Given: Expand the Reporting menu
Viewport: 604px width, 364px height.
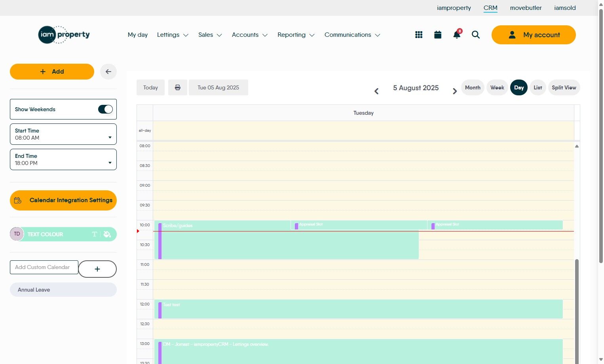Looking at the screenshot, I should click(x=296, y=35).
